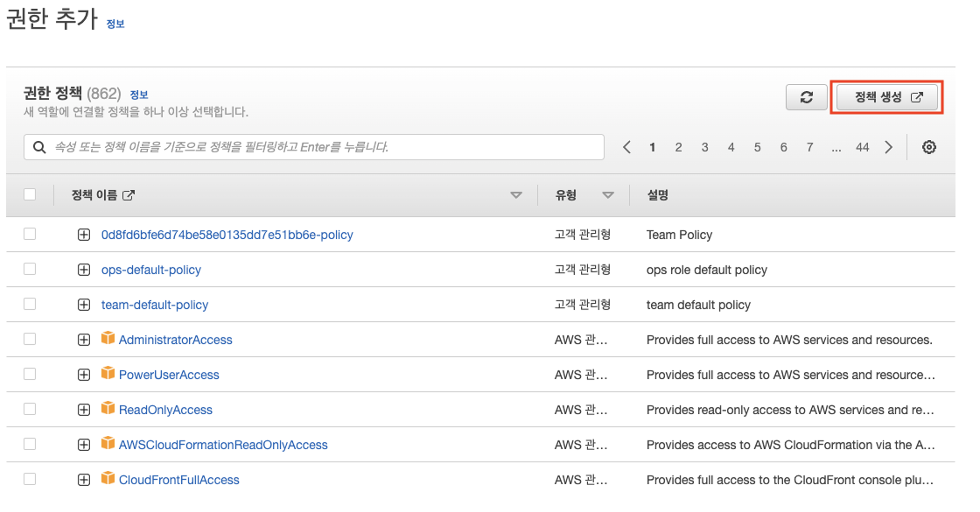The height and width of the screenshot is (512, 980).
Task: Open the 정책 이름 column sort dropdown
Action: click(x=516, y=195)
